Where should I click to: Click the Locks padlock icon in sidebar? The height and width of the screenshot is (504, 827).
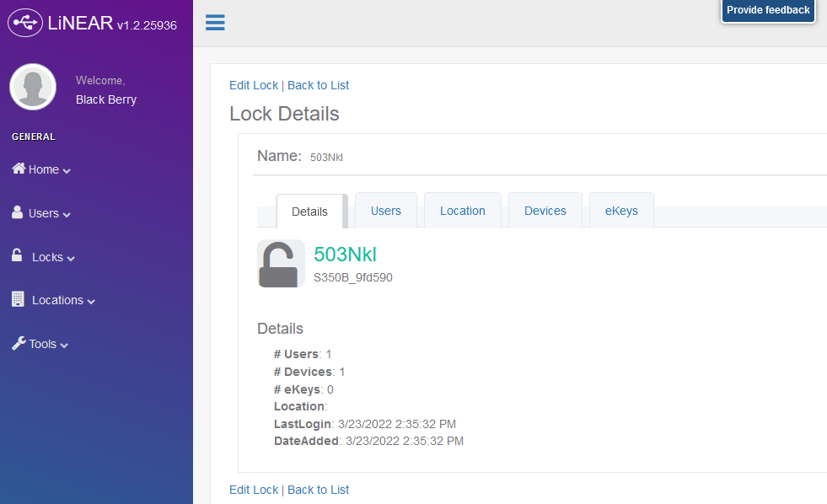pyautogui.click(x=17, y=255)
